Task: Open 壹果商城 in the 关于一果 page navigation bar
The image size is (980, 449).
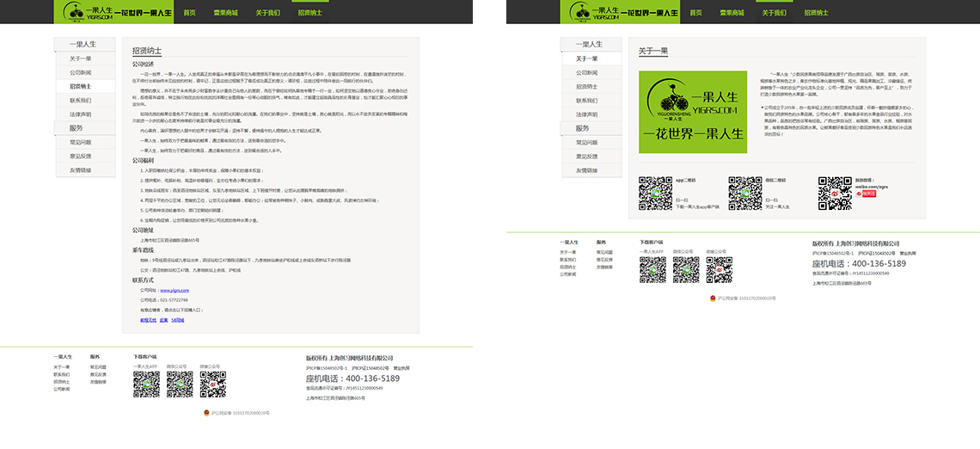Action: click(x=732, y=13)
